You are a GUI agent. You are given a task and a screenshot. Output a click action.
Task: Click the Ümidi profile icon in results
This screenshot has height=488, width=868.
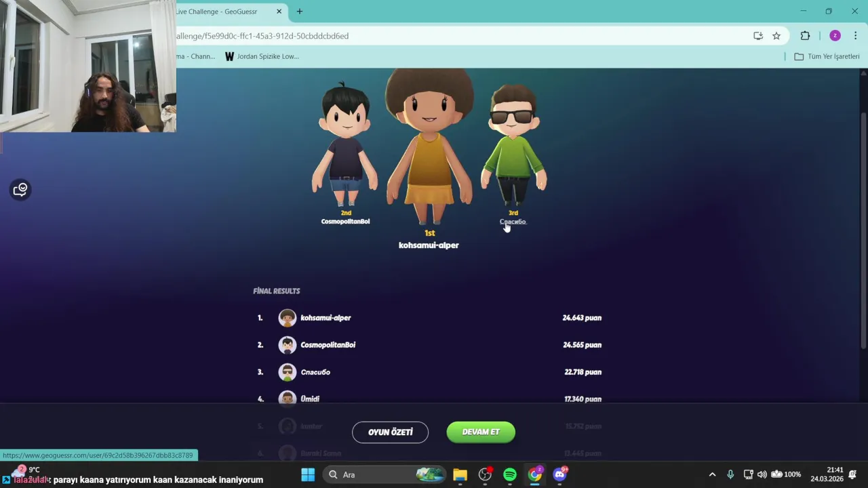(288, 399)
